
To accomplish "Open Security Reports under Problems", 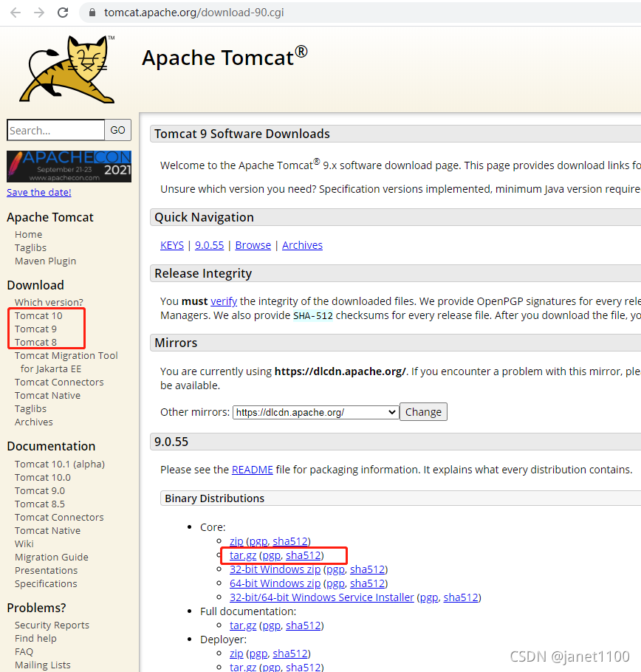I will tap(52, 625).
